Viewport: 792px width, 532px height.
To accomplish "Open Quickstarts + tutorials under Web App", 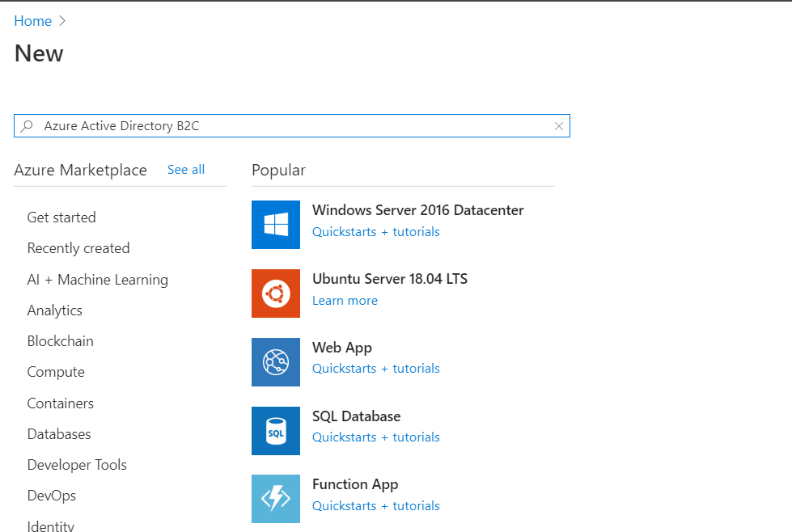I will [x=376, y=369].
